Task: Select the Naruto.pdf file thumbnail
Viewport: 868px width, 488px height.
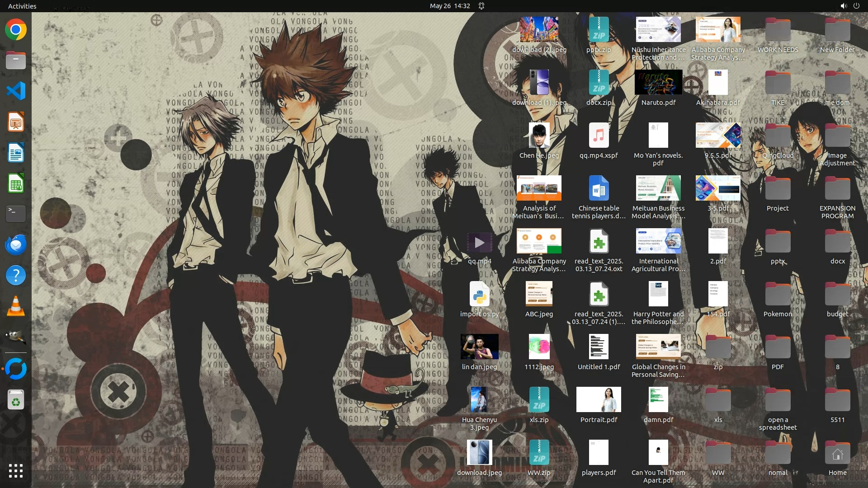Action: click(x=658, y=83)
